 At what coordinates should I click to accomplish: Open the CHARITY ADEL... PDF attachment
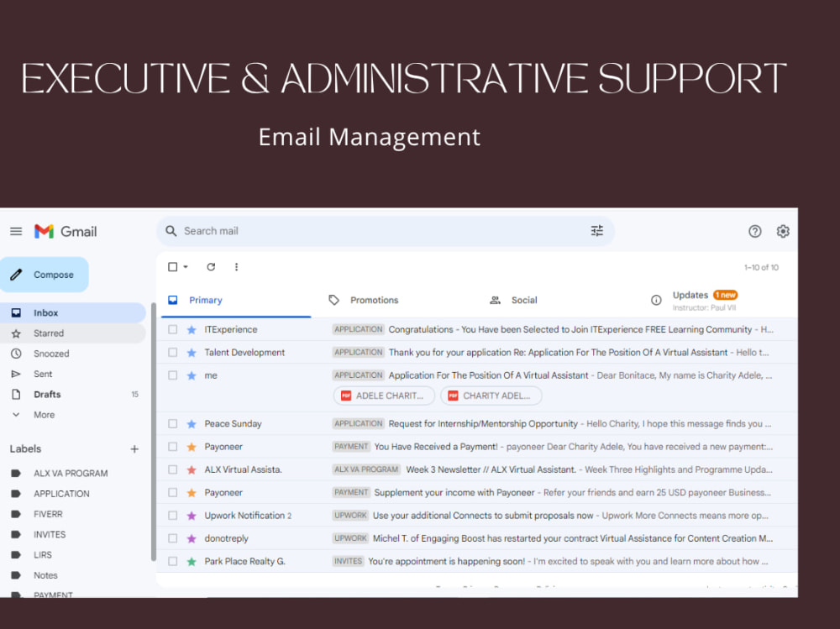[491, 396]
